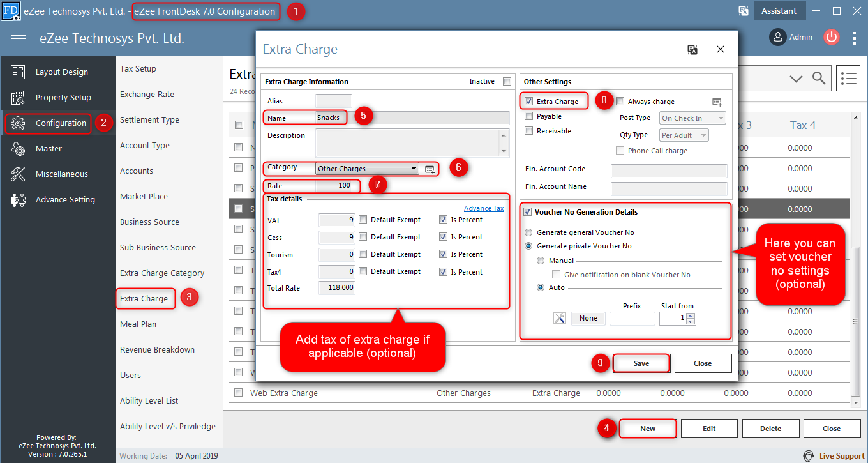Close the Extra Charge dialog with X
The image size is (868, 463).
pyautogui.click(x=721, y=49)
